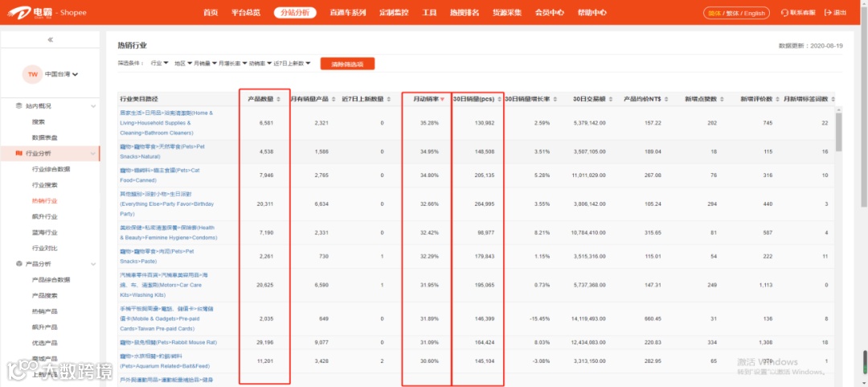Open the 行业 filter dropdown
This screenshot has height=387, width=868.
pyautogui.click(x=159, y=64)
